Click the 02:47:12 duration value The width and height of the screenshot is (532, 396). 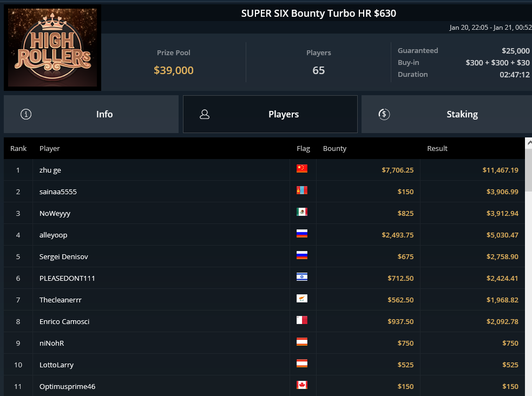coord(515,75)
